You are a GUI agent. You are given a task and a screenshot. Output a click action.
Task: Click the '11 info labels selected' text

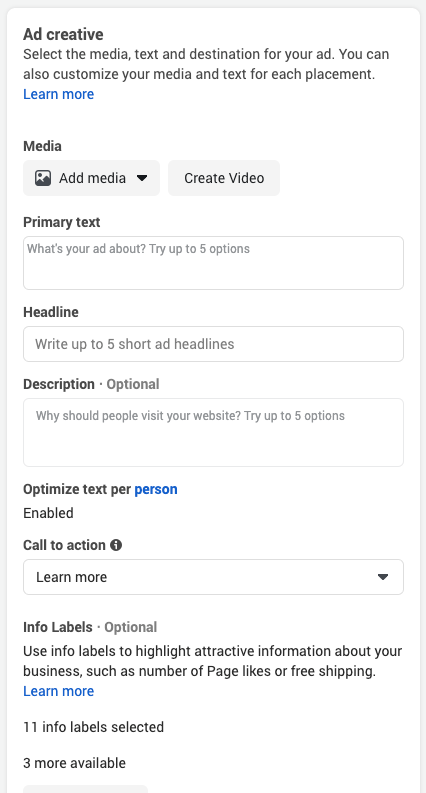coord(94,727)
